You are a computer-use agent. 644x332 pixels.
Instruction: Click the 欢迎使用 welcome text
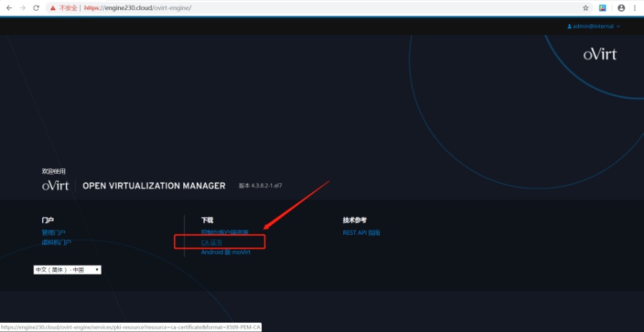54,171
